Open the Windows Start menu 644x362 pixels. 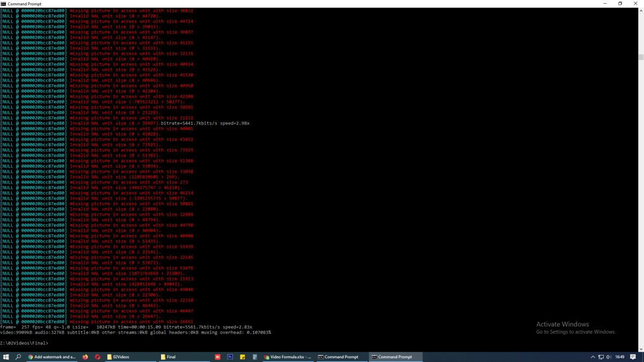pos(6,357)
